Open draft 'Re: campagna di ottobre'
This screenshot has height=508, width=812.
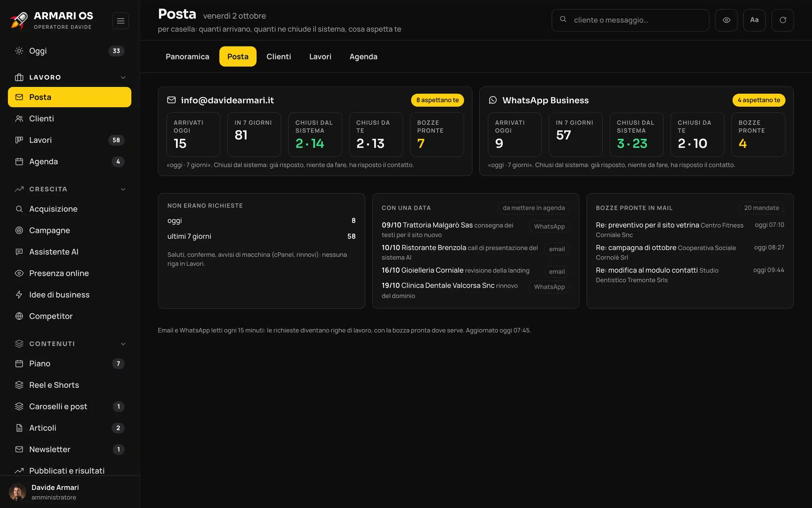point(690,252)
